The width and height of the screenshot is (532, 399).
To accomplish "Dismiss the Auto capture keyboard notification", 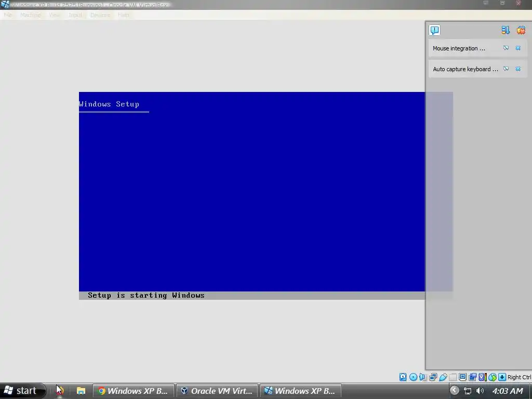I will pyautogui.click(x=518, y=69).
